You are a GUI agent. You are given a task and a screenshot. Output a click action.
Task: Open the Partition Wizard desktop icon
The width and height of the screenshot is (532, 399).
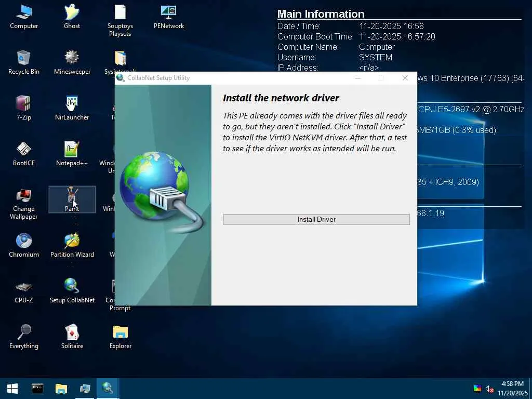point(72,245)
